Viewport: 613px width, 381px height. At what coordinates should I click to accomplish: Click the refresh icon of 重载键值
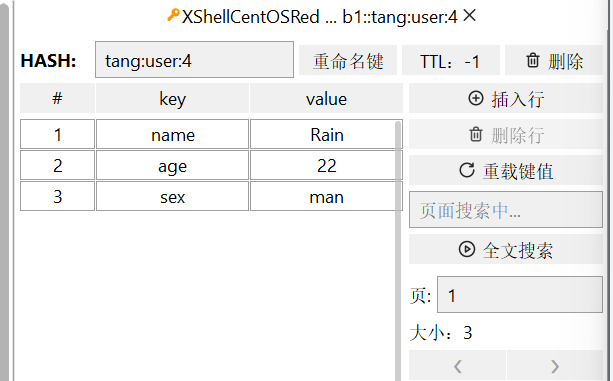pyautogui.click(x=467, y=170)
